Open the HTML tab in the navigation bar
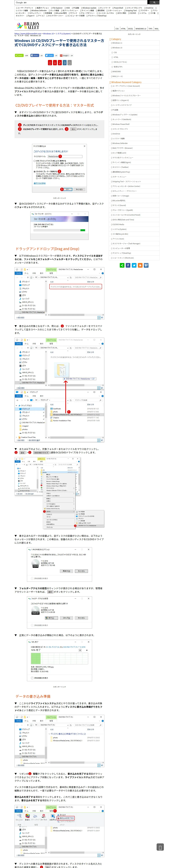Image resolution: width=174 pixels, height=868 pixels. tap(123, 29)
